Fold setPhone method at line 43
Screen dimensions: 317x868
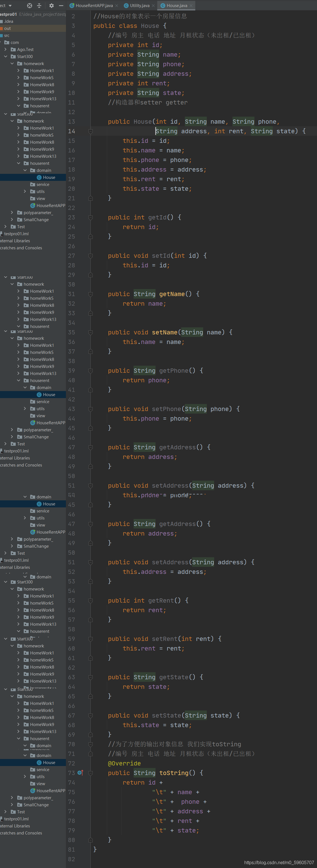90,409
